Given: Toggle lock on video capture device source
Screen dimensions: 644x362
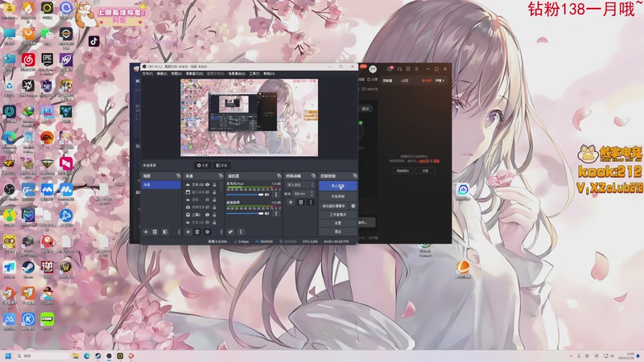Looking at the screenshot, I should click(214, 208).
